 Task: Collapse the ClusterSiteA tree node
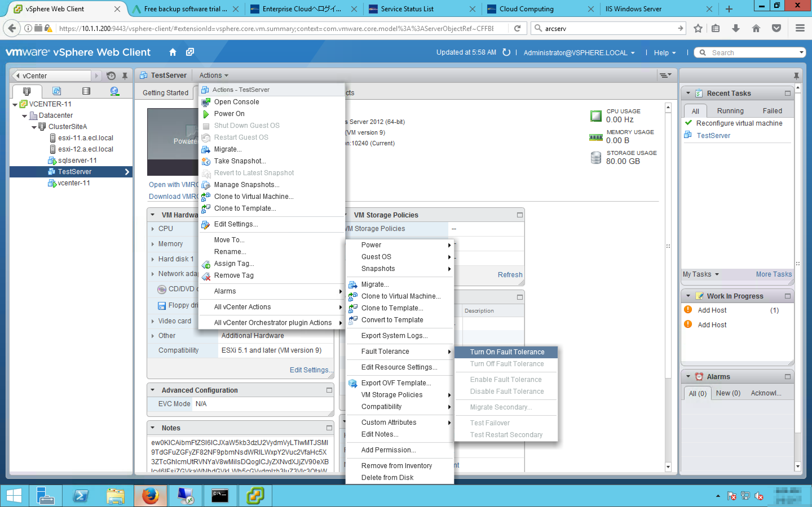click(x=34, y=127)
